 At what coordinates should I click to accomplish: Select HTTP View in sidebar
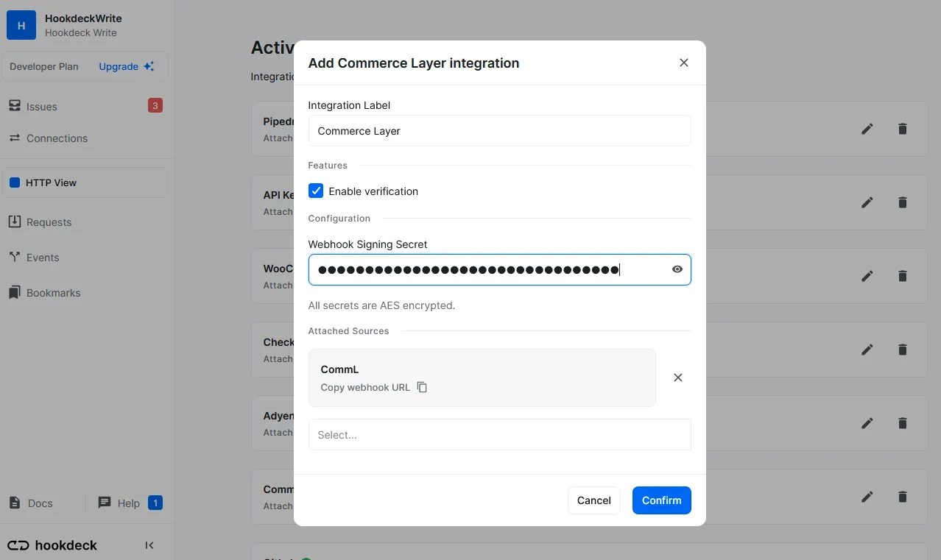(85, 182)
